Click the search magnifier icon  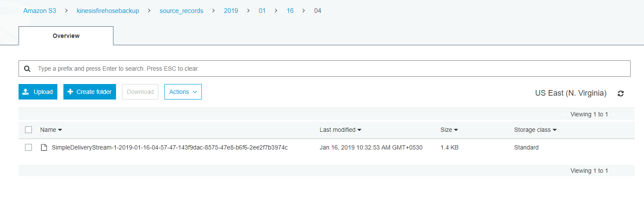coord(27,69)
